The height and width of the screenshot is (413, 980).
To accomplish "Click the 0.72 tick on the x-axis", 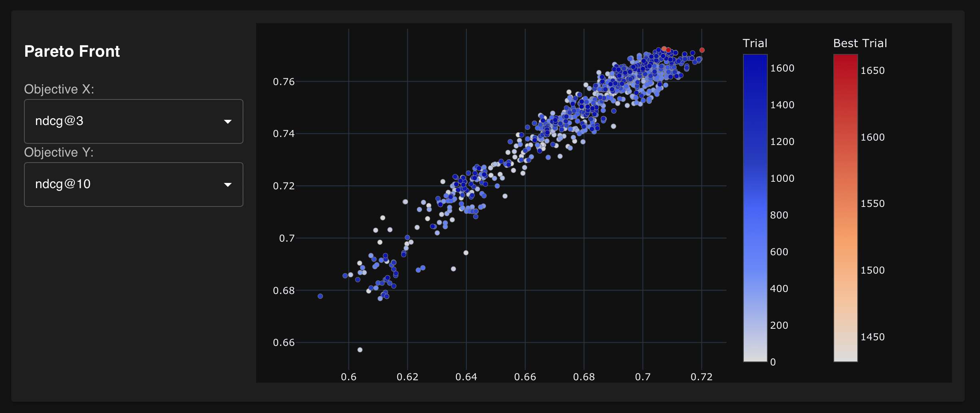I will click(701, 377).
